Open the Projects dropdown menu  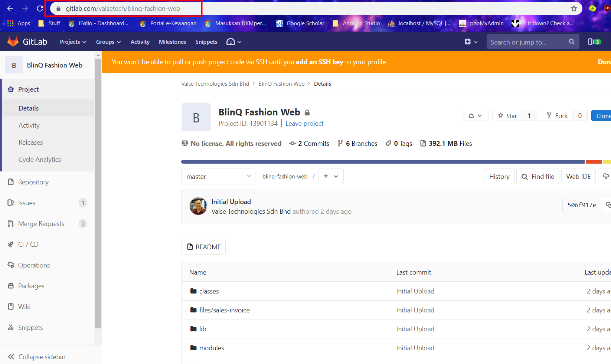click(x=73, y=42)
